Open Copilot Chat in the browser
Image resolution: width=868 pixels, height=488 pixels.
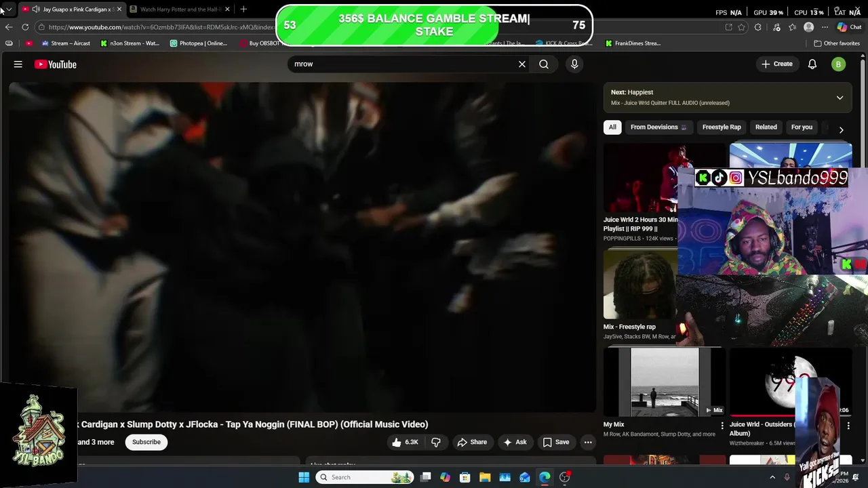[849, 27]
